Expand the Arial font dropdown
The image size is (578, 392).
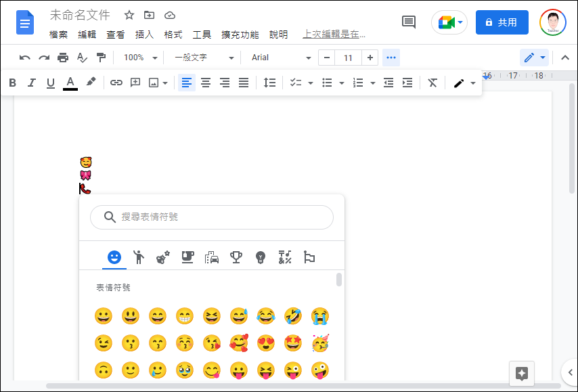[281, 58]
